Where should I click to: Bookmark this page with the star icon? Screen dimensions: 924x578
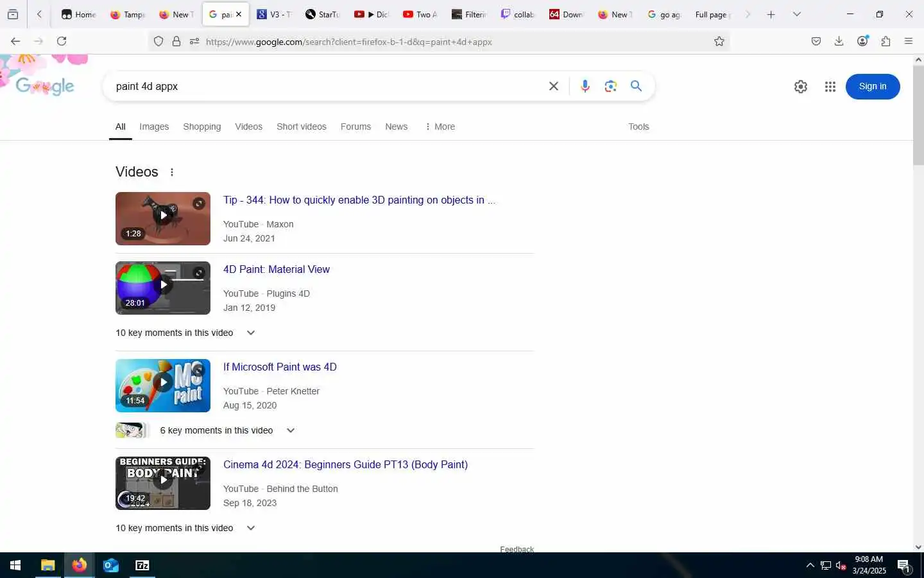pos(719,42)
